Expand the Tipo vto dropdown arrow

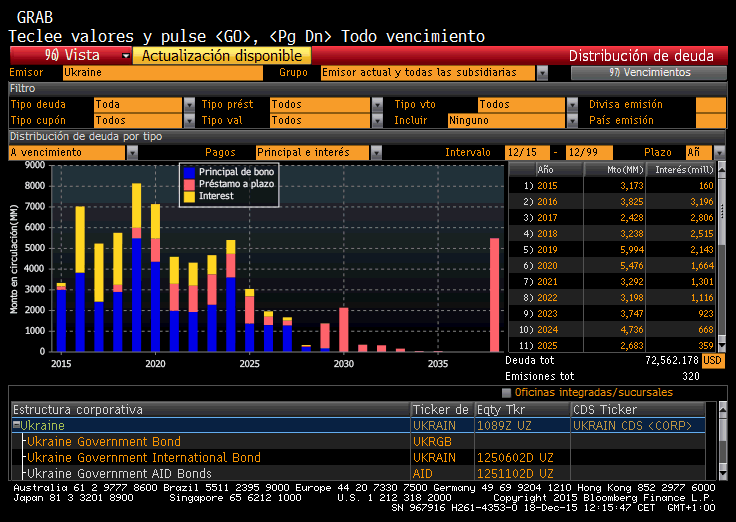pyautogui.click(x=572, y=105)
